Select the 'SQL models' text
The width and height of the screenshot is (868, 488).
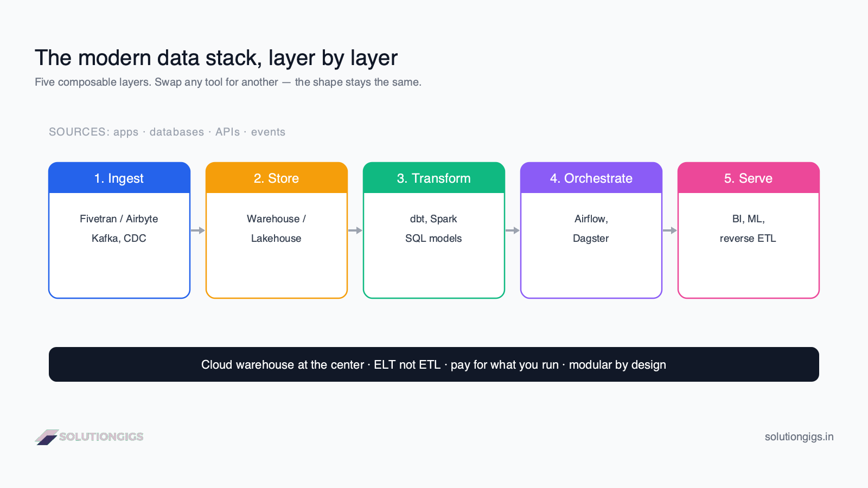[x=433, y=238]
